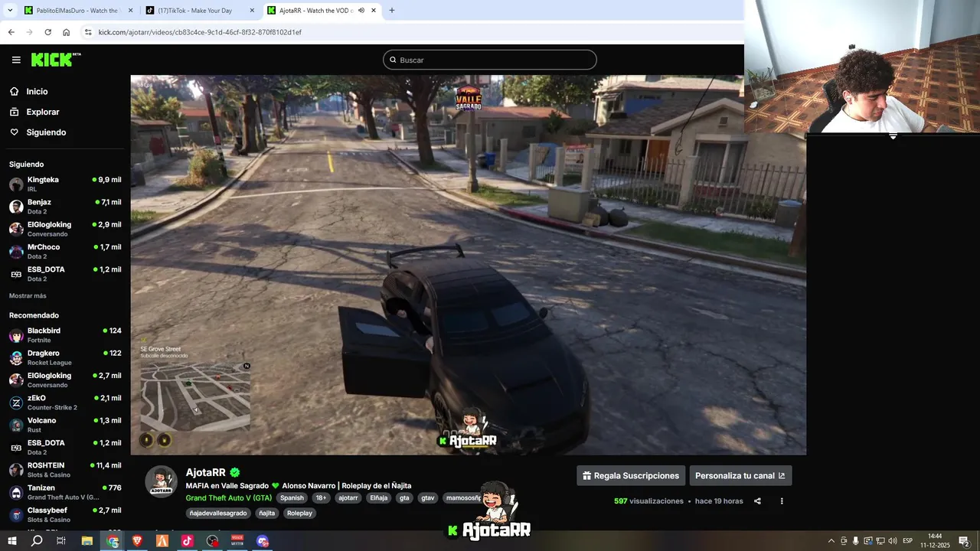Viewport: 980px width, 551px height.
Task: Open Explorar in the sidebar
Action: [43, 112]
